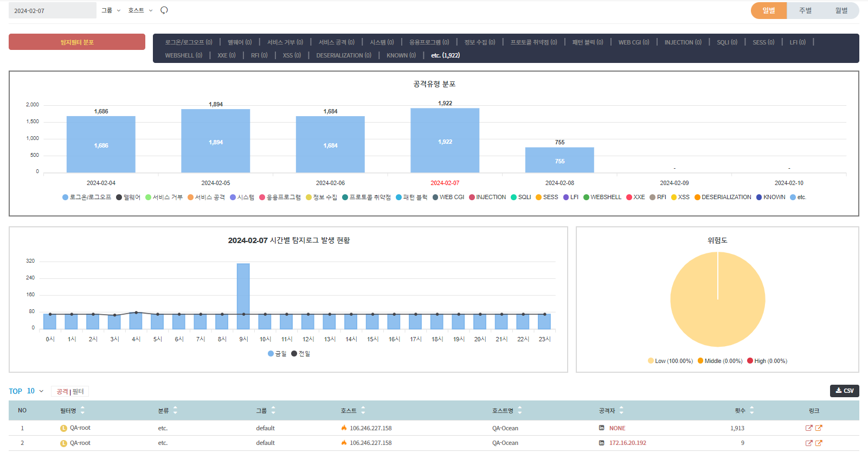Sort table by 횟수 column arrows

[x=751, y=410]
